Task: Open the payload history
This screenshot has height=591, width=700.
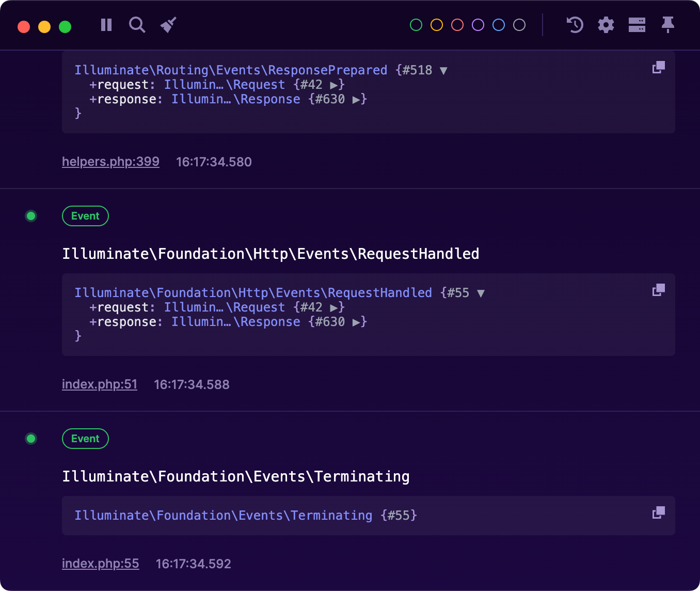Action: (x=575, y=25)
